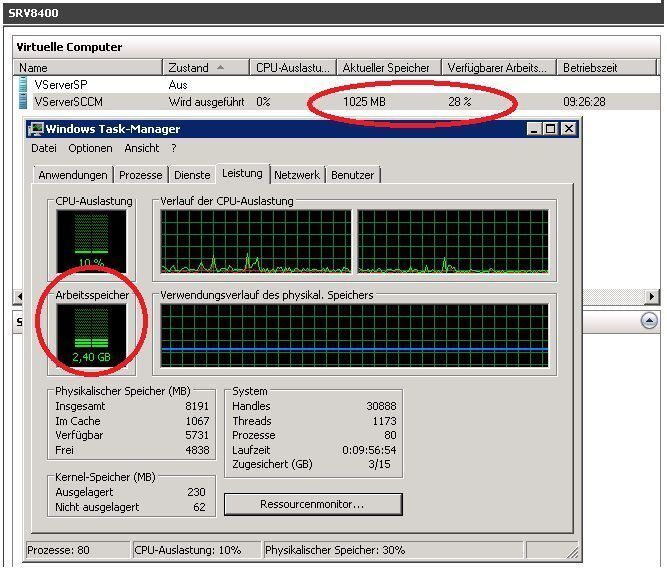This screenshot has width=667, height=584.
Task: Switch to the Leistung tab
Action: (242, 173)
